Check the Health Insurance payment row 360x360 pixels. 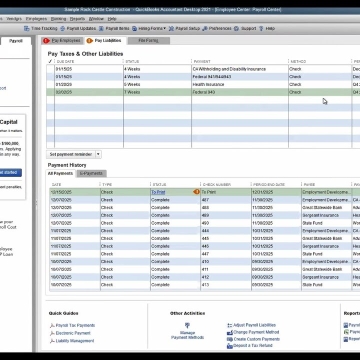50,84
